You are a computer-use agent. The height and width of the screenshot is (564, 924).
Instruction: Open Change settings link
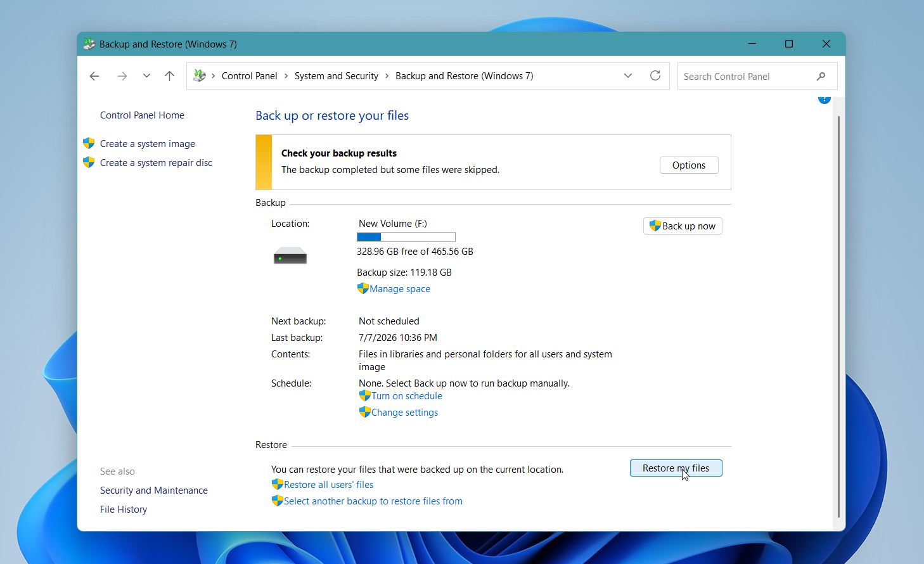(404, 413)
